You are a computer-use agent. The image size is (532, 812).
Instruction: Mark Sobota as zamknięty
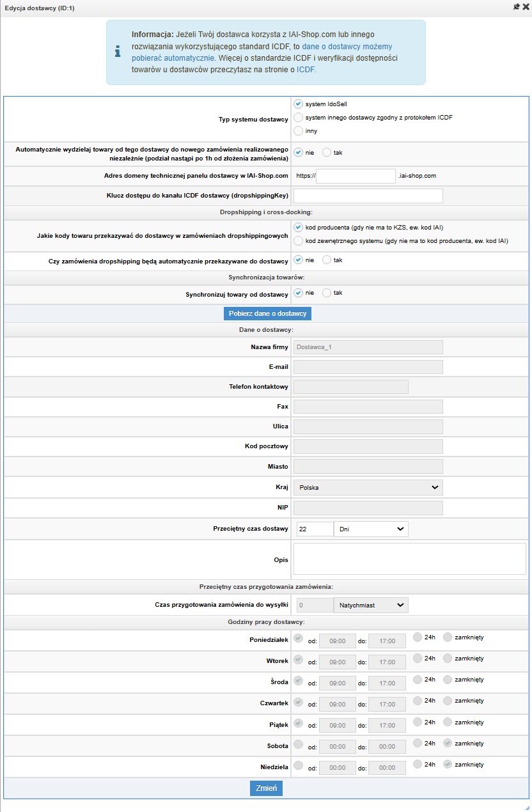[x=448, y=743]
